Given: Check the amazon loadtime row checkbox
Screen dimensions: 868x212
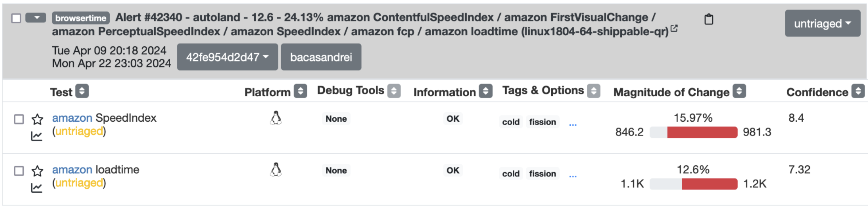Looking at the screenshot, I should tap(19, 171).
